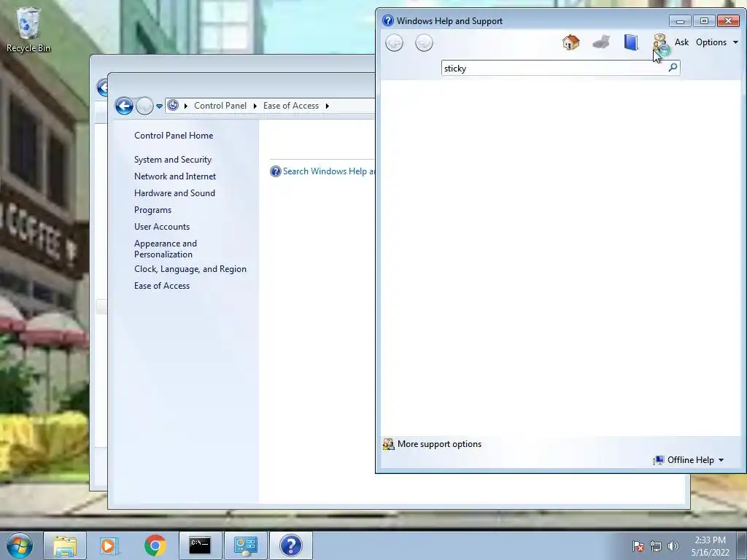Open Network and Internet category
747x560 pixels.
pos(175,176)
